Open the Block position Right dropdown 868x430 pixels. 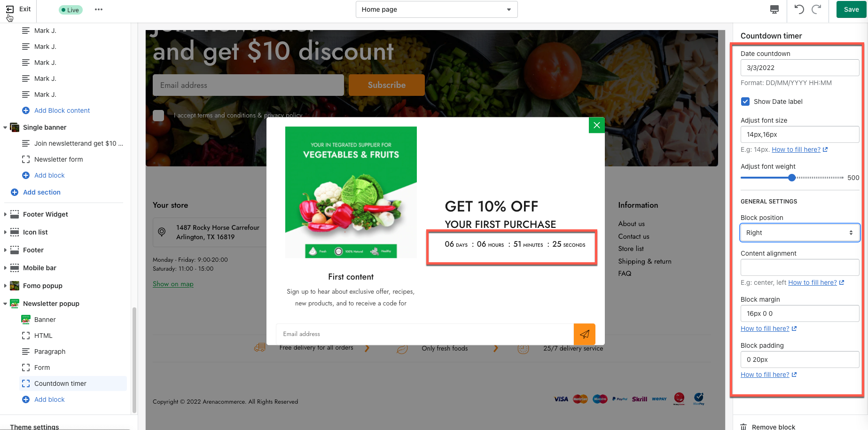[800, 233]
